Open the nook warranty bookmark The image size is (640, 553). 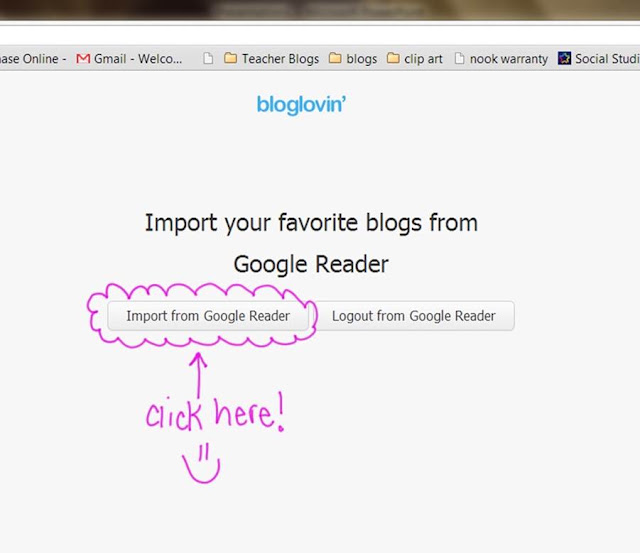(501, 59)
